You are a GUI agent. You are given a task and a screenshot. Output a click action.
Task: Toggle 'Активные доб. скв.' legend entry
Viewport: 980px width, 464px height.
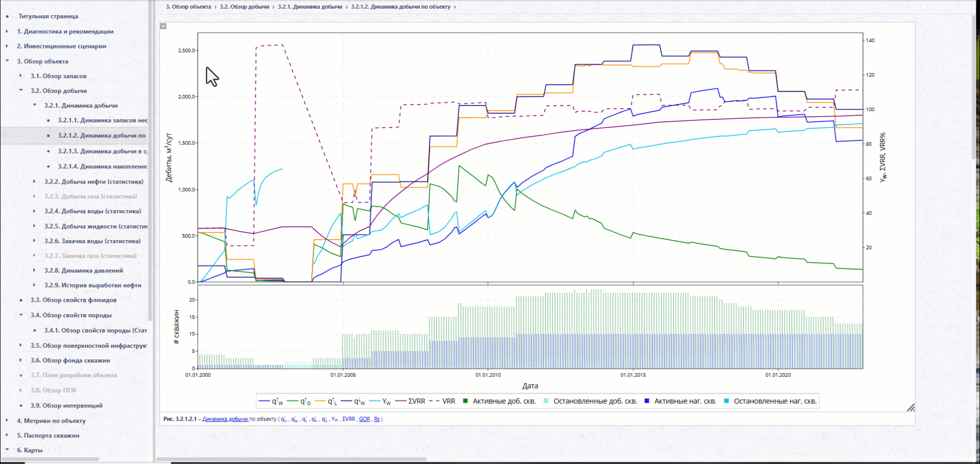(x=499, y=401)
